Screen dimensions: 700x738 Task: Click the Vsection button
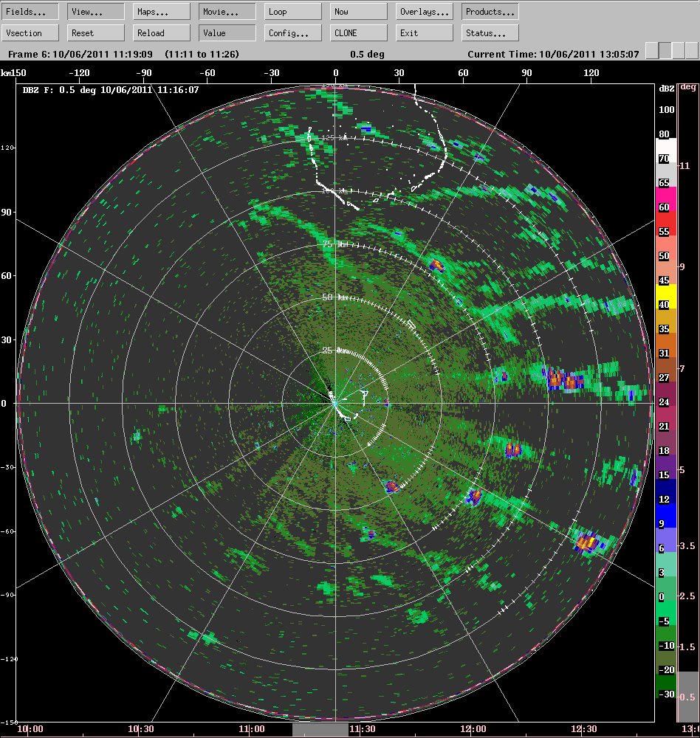[30, 33]
